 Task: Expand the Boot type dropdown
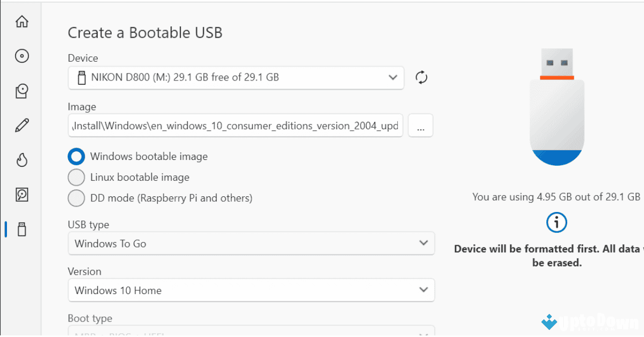pyautogui.click(x=251, y=333)
